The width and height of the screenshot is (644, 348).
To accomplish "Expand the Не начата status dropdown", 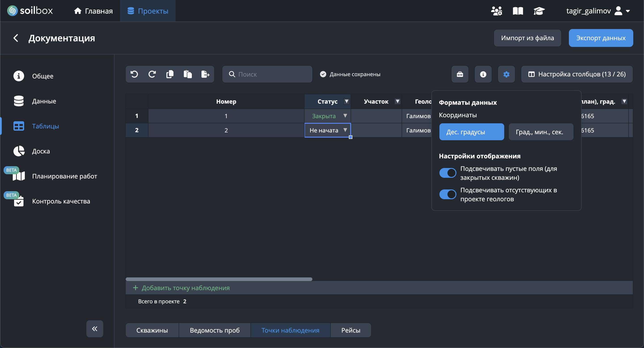I will (345, 130).
